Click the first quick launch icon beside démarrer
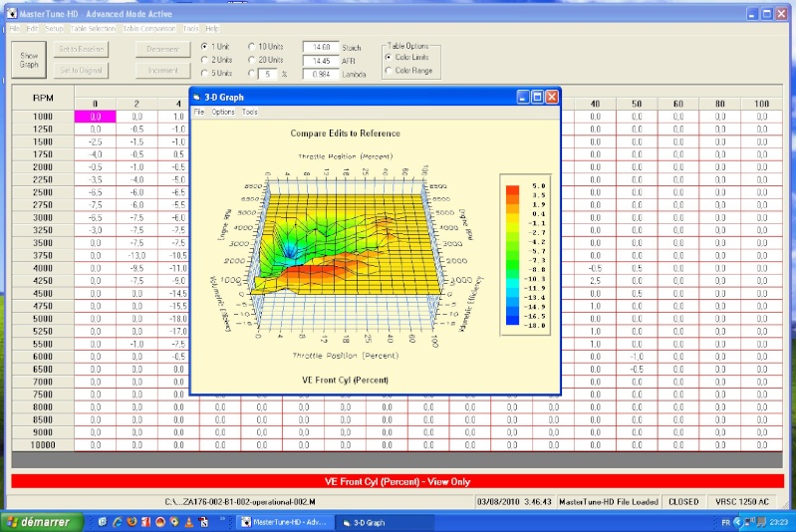The height and width of the screenshot is (532, 796). 103,522
